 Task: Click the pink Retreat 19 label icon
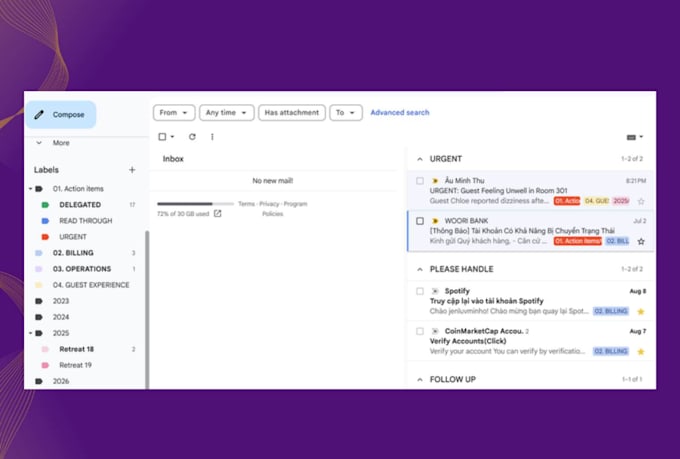pyautogui.click(x=45, y=365)
